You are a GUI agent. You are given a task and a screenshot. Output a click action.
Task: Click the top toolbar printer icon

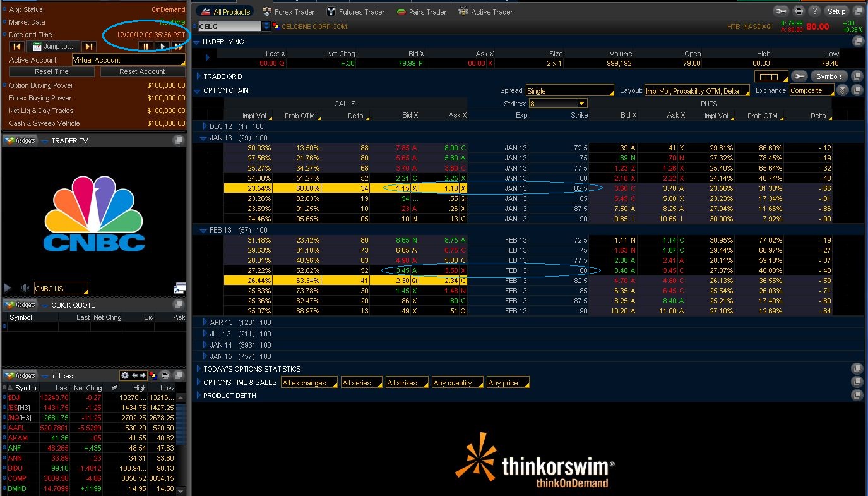799,11
